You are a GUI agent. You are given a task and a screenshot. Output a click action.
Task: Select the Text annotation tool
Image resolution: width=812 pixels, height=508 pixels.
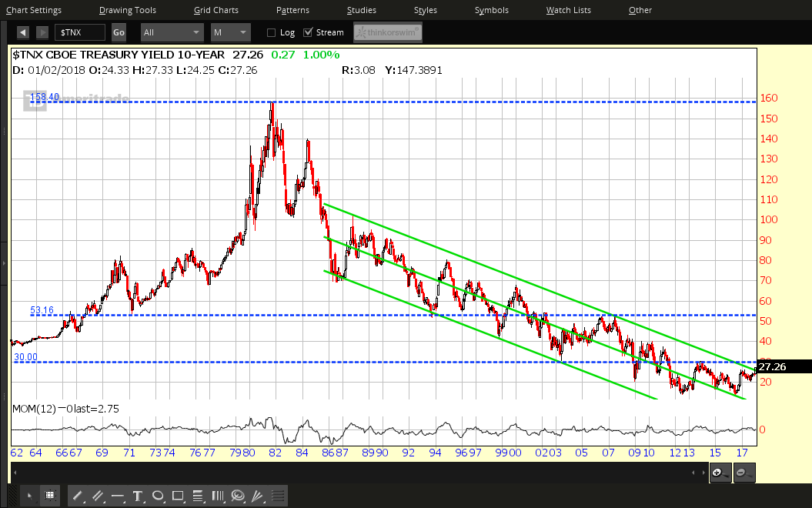tap(138, 496)
